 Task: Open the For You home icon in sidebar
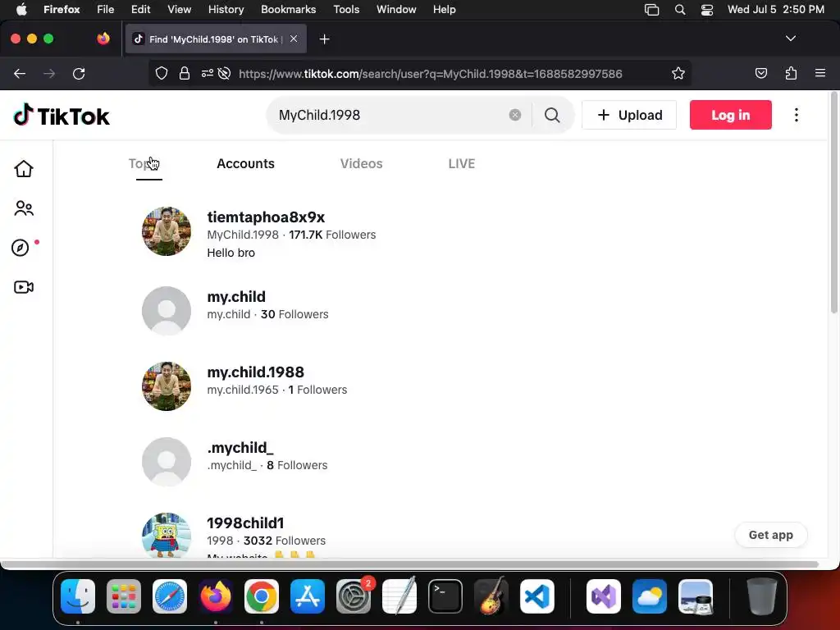[x=24, y=169]
